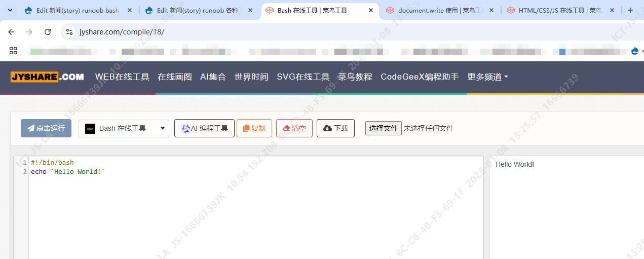Reload the page with the refresh icon
Image resolution: width=644 pixels, height=259 pixels.
(x=48, y=32)
